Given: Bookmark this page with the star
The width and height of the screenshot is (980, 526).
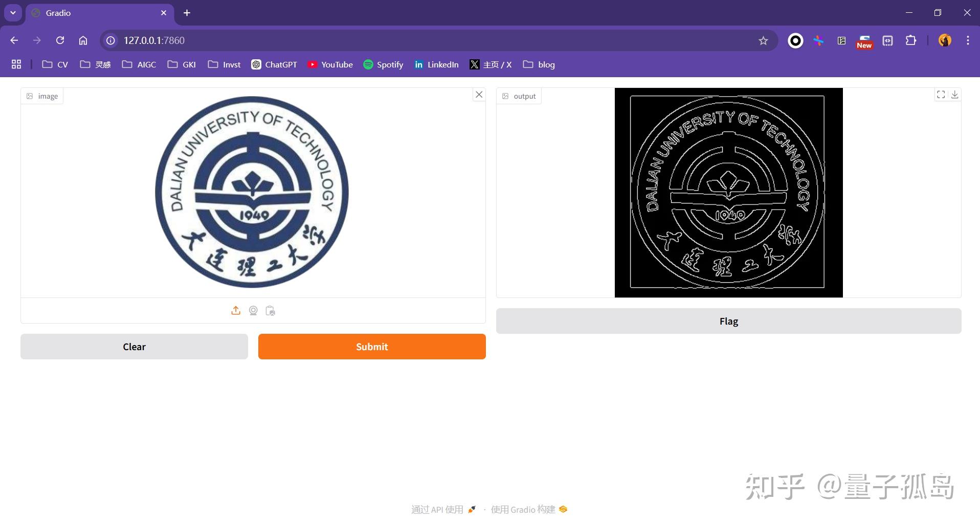Looking at the screenshot, I should click(763, 40).
